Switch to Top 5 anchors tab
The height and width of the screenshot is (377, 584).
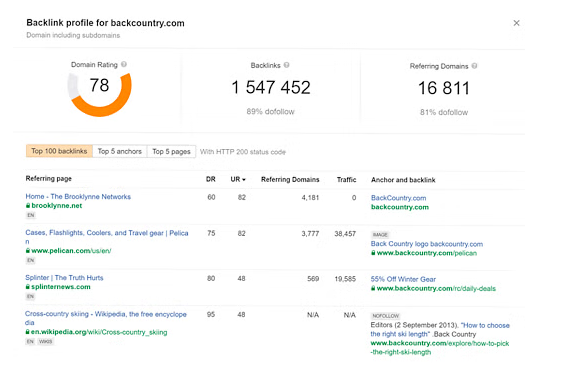coord(120,151)
